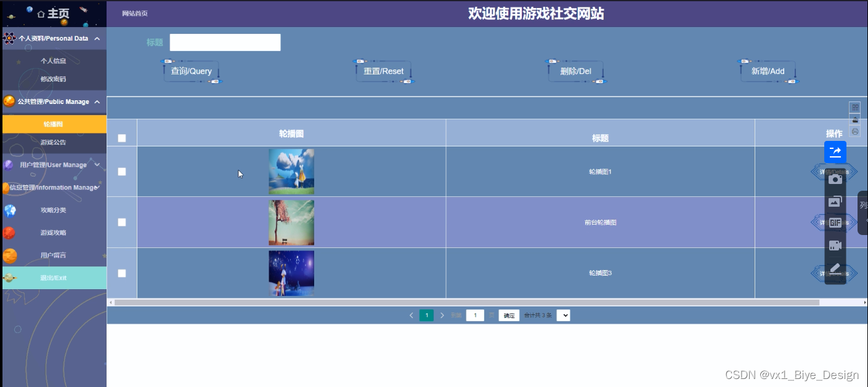Screen dimensions: 868x387
Task: Go to previous page with left arrow
Action: (x=412, y=316)
